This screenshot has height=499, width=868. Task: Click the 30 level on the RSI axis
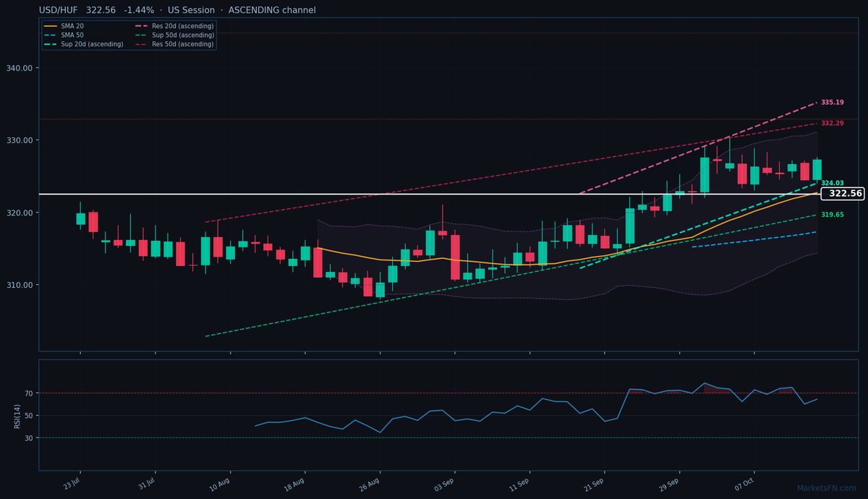(x=29, y=438)
